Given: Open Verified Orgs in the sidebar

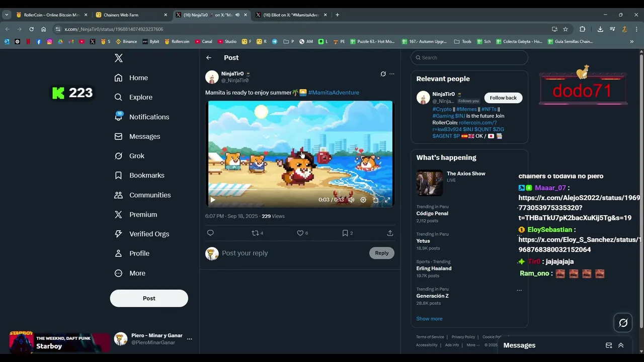Looking at the screenshot, I should [142, 234].
